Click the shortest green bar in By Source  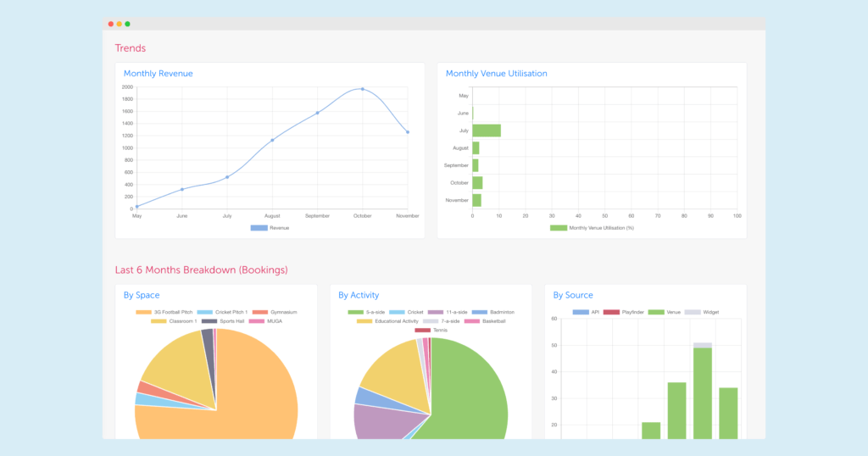tap(651, 431)
